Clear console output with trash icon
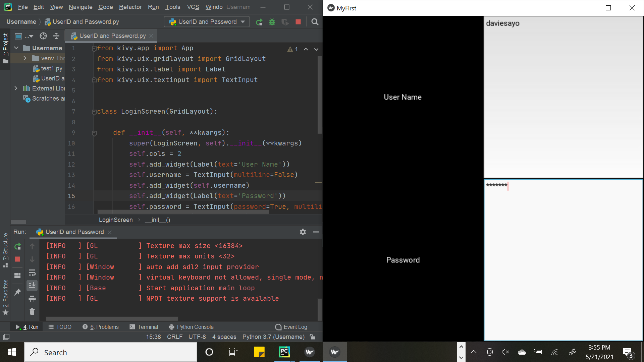Screen dimensions: 644x362 tap(32, 312)
